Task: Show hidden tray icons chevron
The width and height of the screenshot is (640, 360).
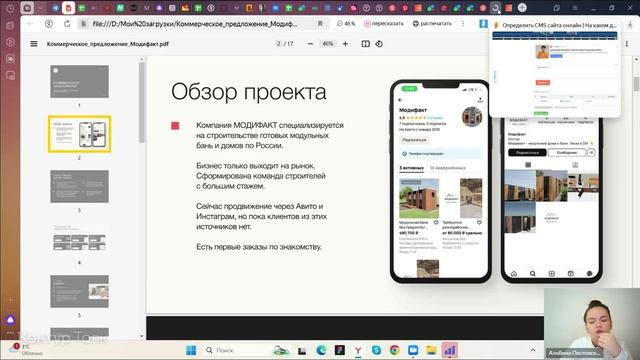Action: [533, 350]
